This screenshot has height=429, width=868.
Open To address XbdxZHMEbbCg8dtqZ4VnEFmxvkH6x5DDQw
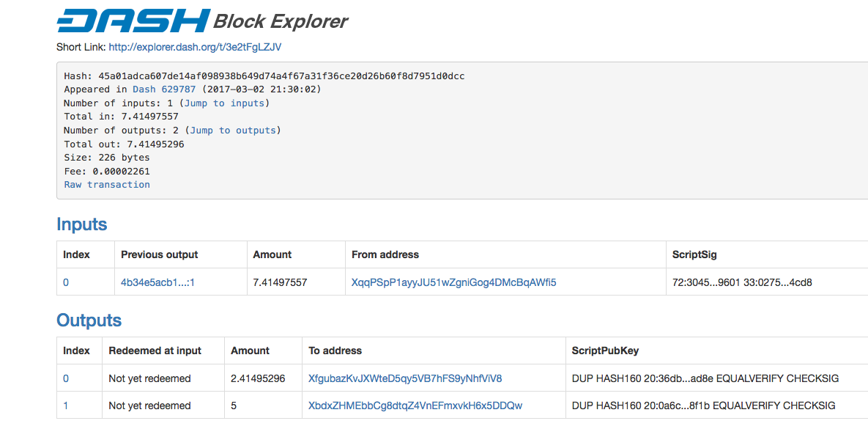click(415, 406)
